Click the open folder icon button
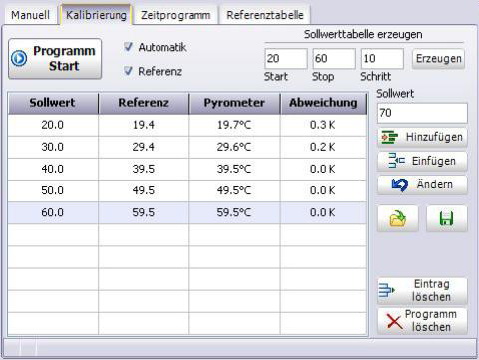 tap(398, 219)
